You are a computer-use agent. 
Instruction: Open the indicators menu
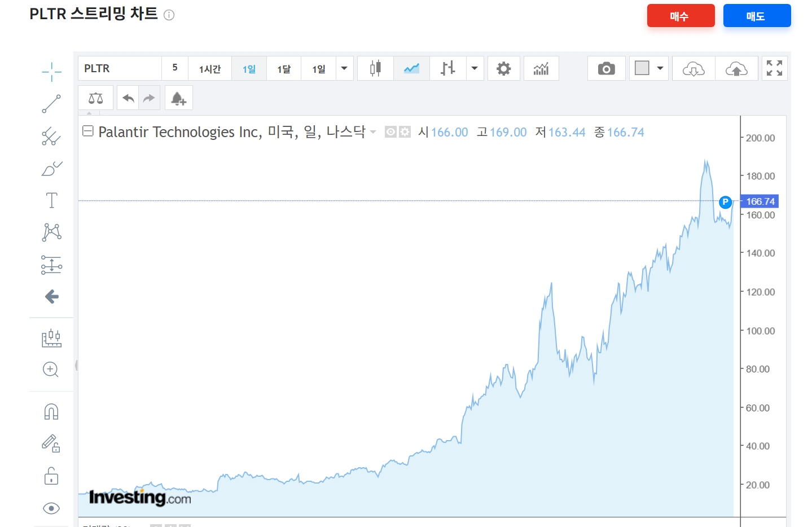point(541,68)
